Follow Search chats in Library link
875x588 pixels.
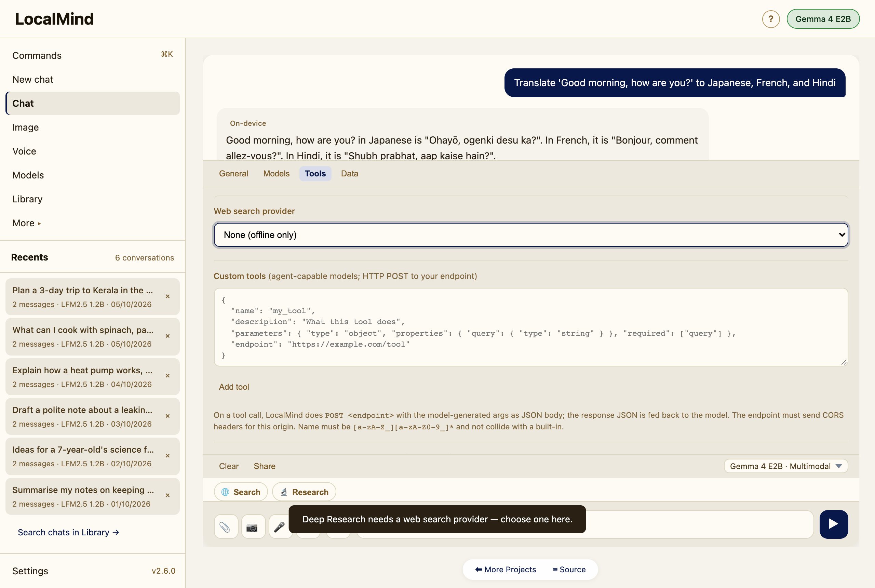pos(69,533)
